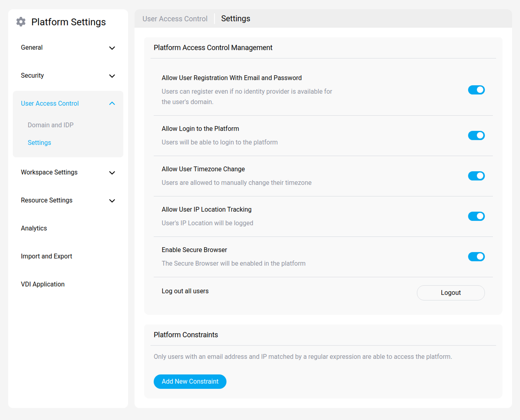Open the Analytics sidebar item

(34, 228)
